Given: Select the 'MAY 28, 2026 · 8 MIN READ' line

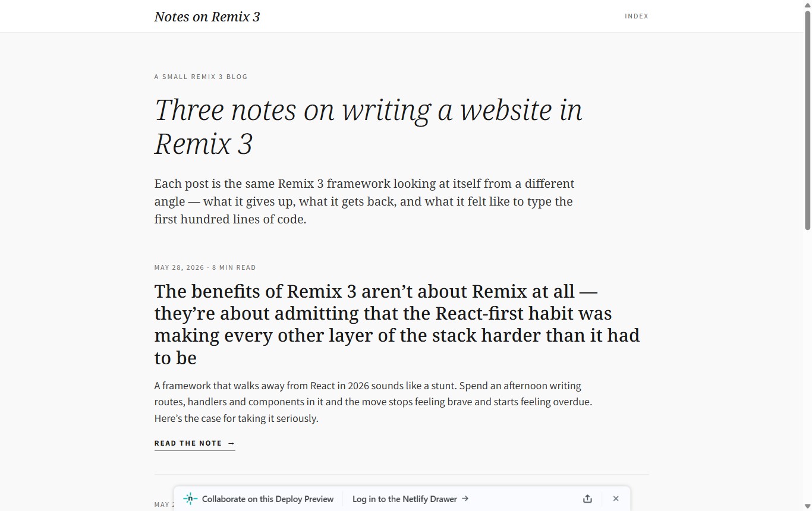Looking at the screenshot, I should click(205, 267).
